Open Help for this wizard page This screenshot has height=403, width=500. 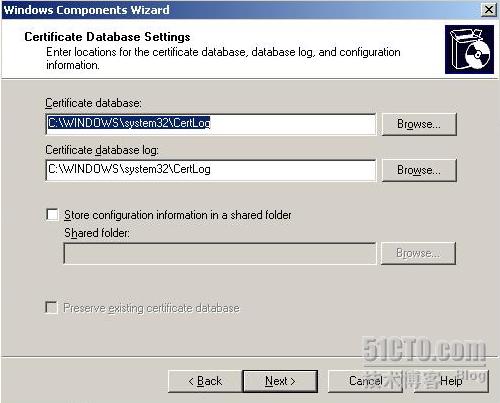451,381
